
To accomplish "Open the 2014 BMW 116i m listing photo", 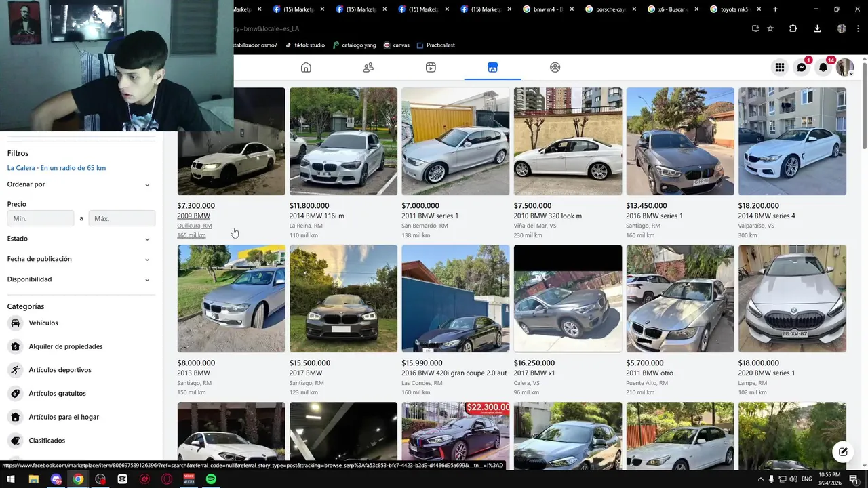I will coord(343,142).
